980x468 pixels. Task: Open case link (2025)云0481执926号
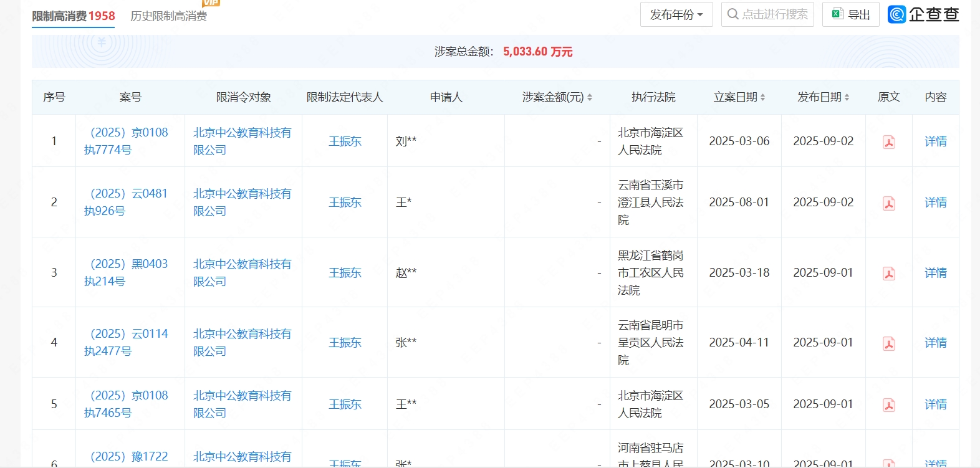click(127, 203)
